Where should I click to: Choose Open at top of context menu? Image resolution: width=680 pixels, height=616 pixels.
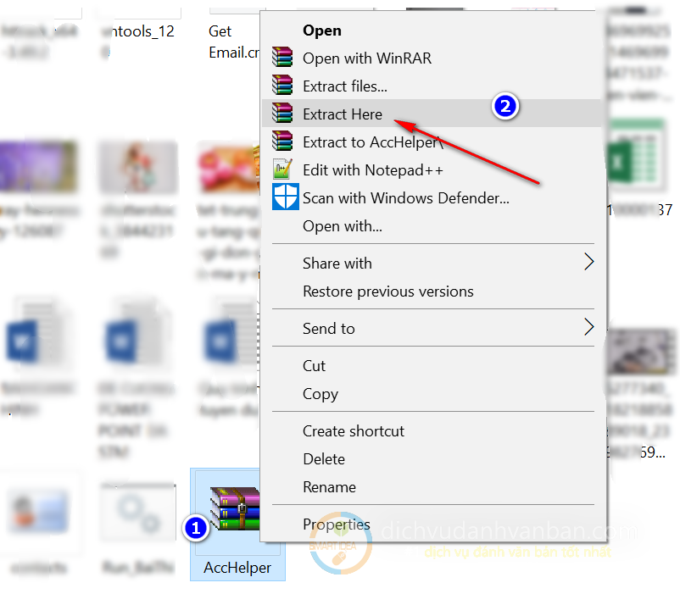pyautogui.click(x=322, y=31)
